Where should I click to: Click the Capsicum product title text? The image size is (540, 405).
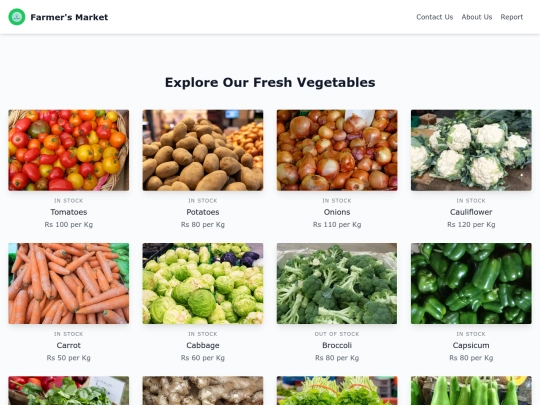[471, 345]
